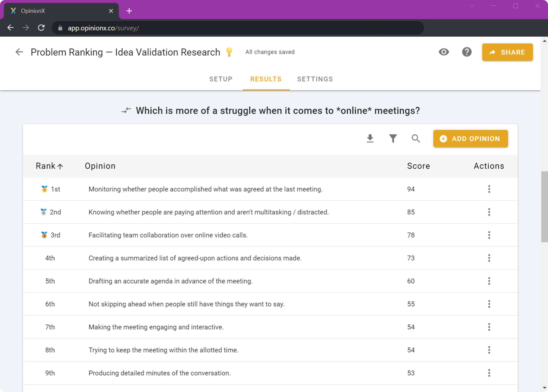
Task: Open actions menu for the 1st ranked opinion
Action: click(489, 189)
